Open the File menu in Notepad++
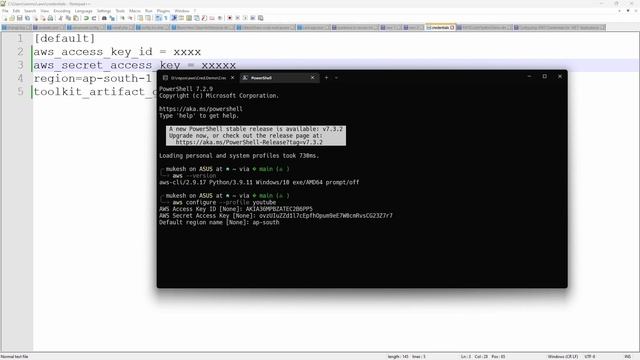The image size is (640, 360). (5, 11)
